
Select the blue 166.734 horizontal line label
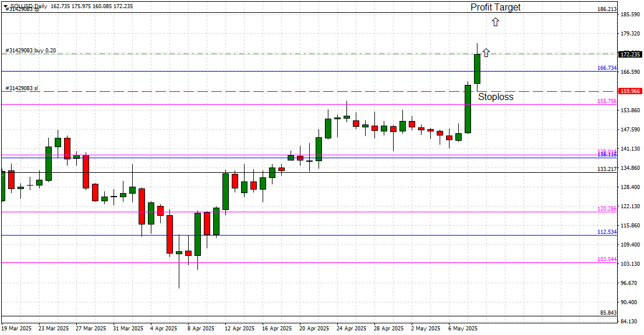pos(607,68)
